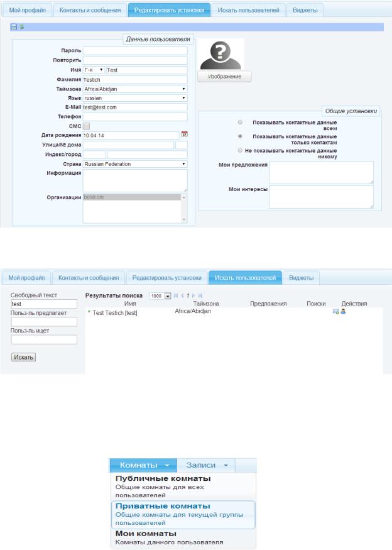The height and width of the screenshot is (550, 392).
Task: Click the view profile icon for Test Testich
Action: (x=343, y=311)
